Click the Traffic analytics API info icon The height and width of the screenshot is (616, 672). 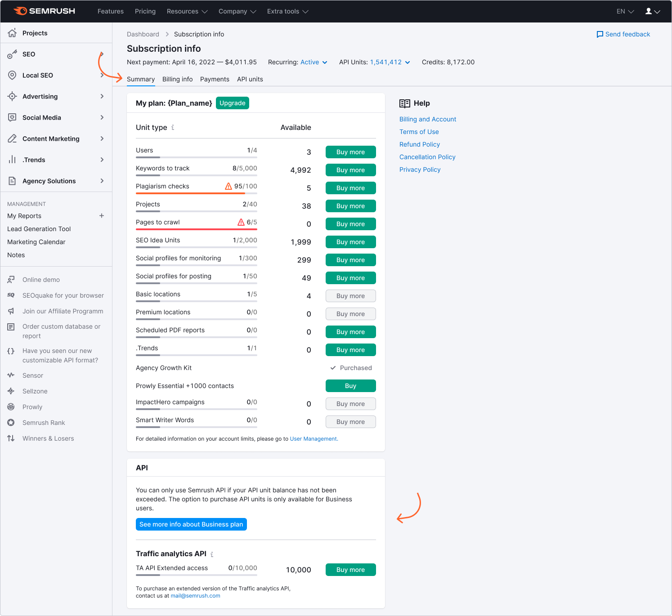212,554
